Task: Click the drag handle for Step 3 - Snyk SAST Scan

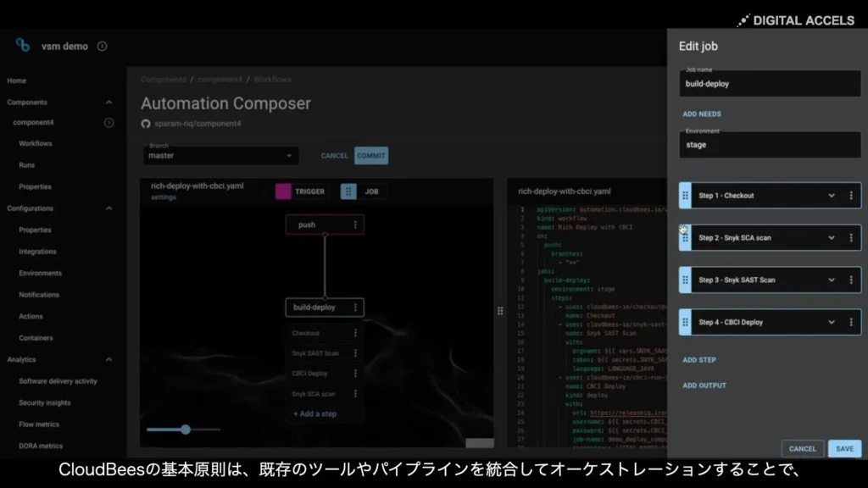Action: point(685,280)
